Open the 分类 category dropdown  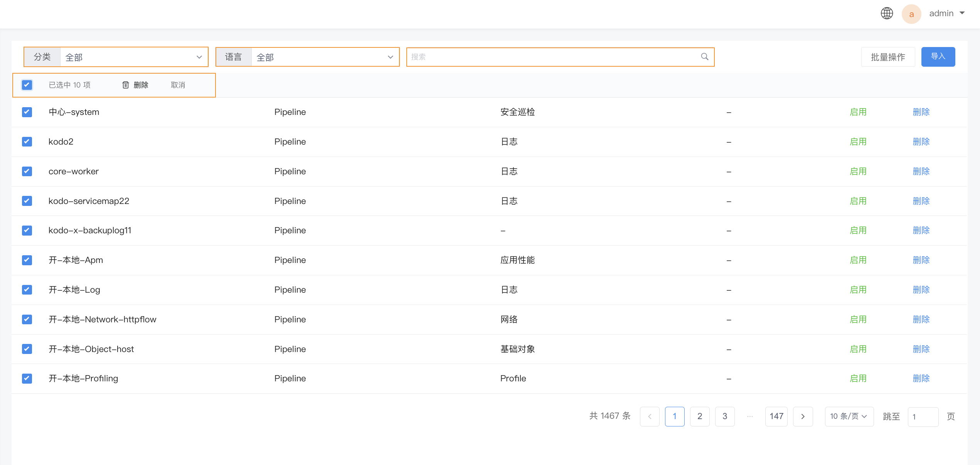click(134, 57)
